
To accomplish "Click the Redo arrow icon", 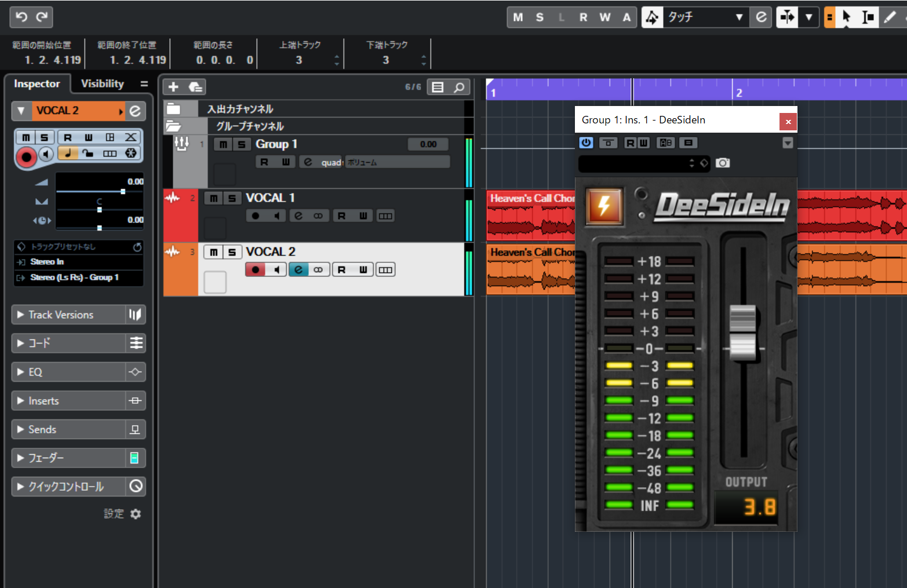I will [x=42, y=17].
